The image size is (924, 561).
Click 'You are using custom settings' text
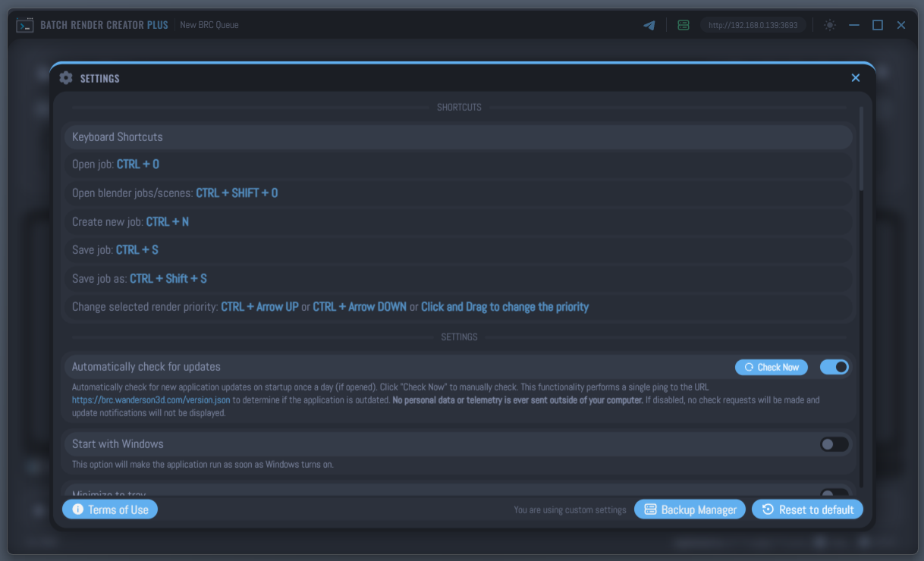(x=570, y=510)
